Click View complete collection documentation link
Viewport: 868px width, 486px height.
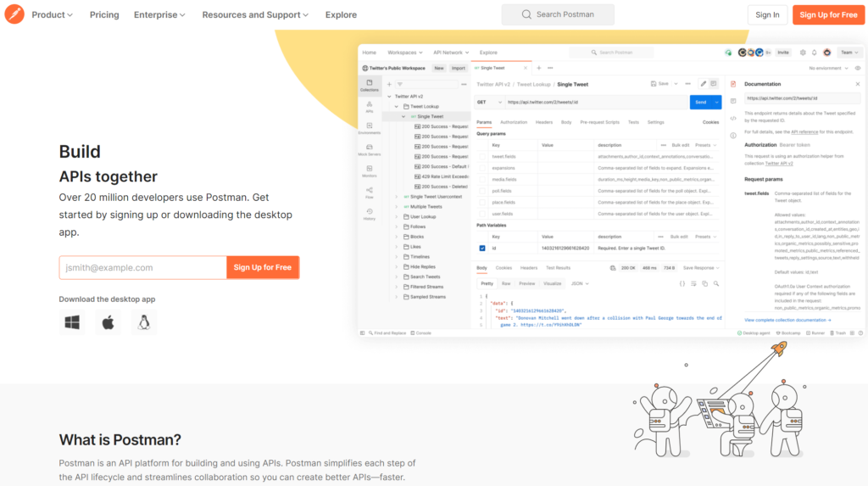point(787,321)
